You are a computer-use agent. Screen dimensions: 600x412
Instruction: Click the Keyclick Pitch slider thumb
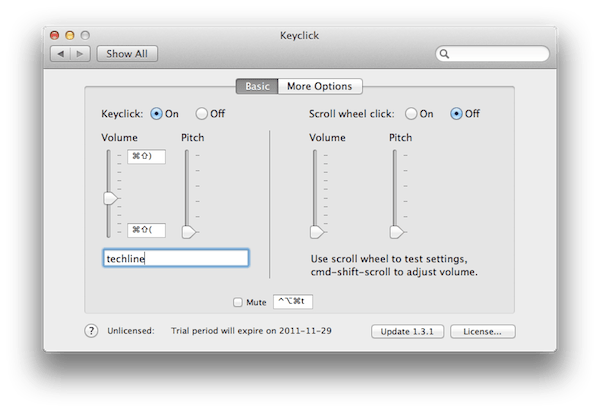[189, 232]
